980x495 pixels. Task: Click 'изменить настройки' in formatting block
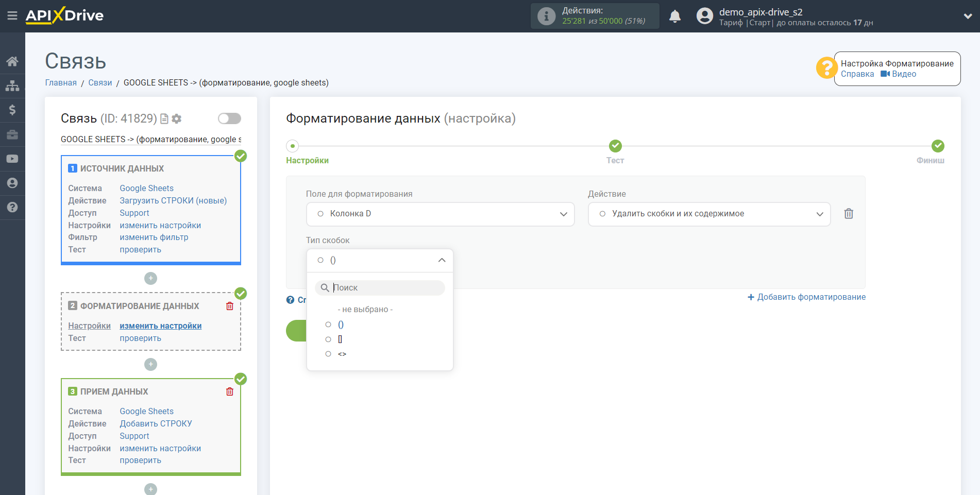tap(161, 326)
